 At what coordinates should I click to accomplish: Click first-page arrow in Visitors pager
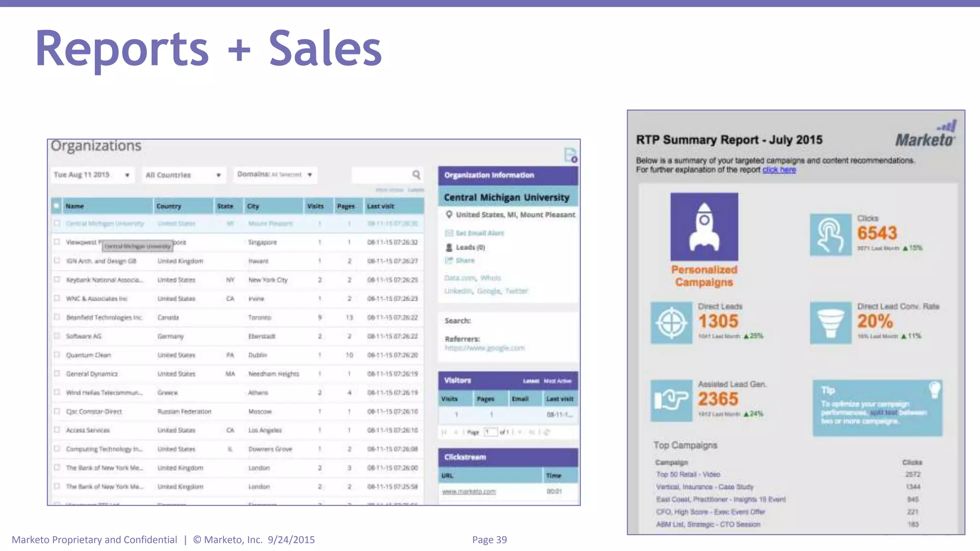[x=444, y=432]
